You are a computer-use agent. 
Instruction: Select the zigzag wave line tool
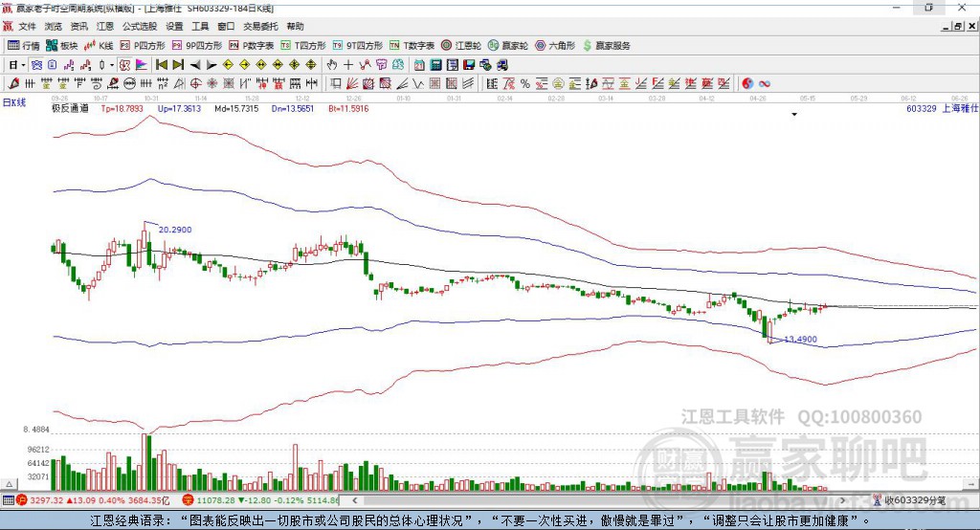pyautogui.click(x=418, y=84)
